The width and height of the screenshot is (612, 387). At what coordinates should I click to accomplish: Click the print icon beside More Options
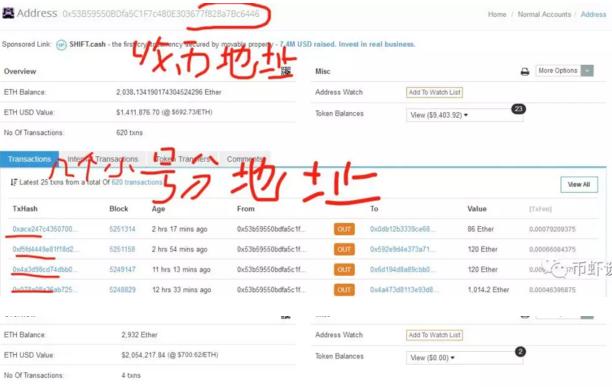[x=525, y=71]
